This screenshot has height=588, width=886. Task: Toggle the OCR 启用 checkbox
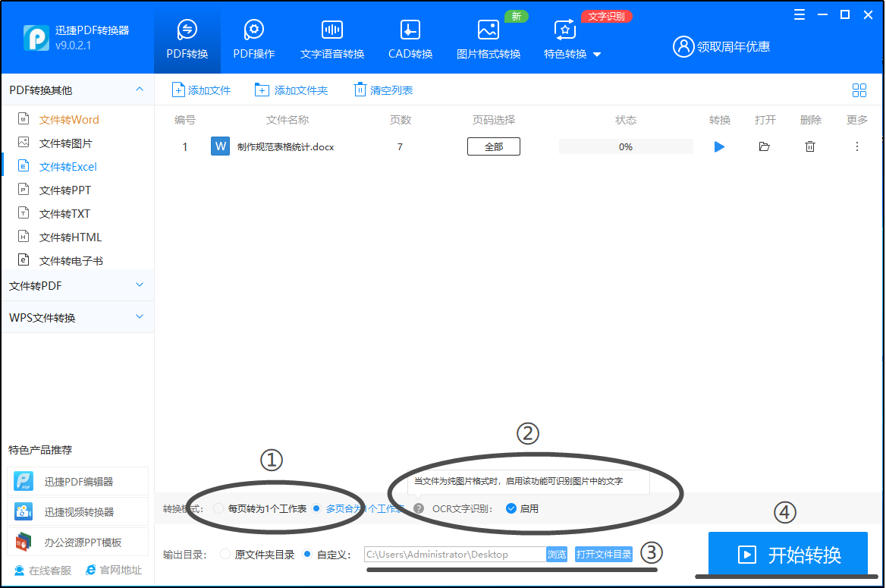(511, 508)
